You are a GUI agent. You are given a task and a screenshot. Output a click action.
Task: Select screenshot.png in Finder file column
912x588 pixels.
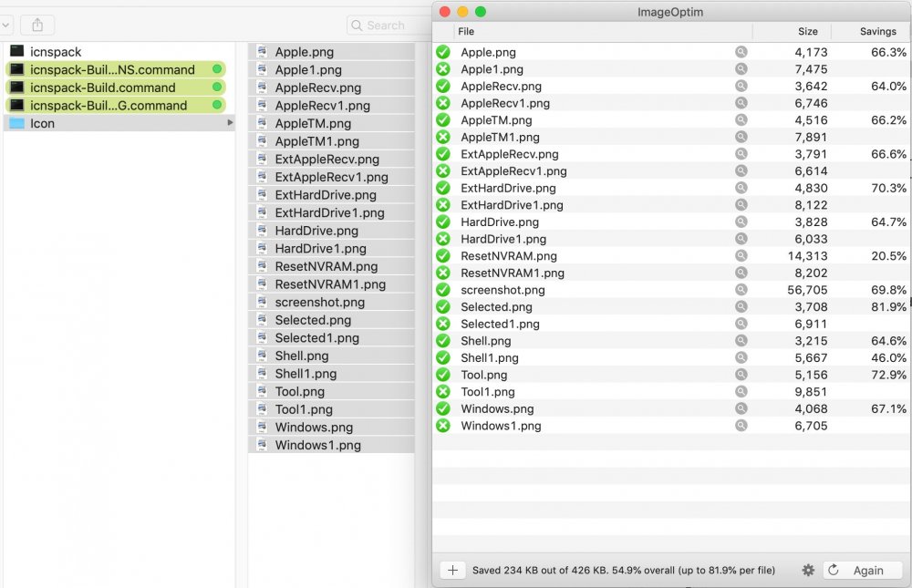coord(332,302)
